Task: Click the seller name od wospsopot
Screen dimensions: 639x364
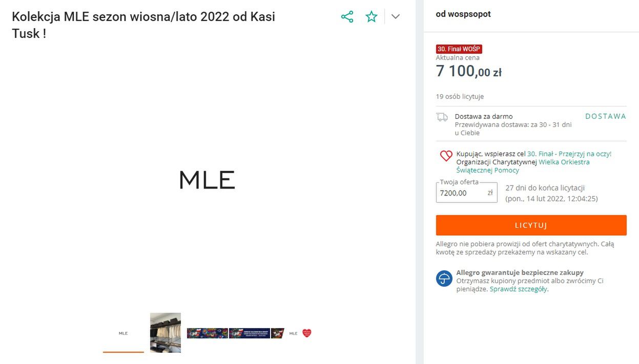Action: coord(463,14)
